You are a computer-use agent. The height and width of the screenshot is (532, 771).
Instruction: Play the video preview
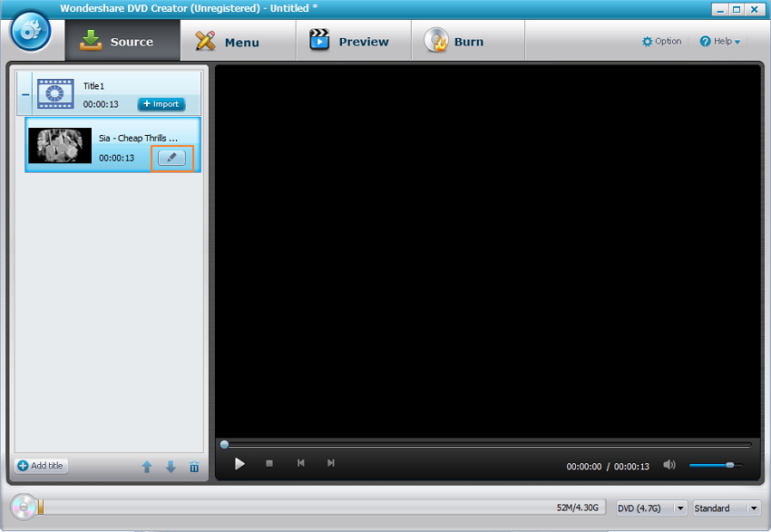[239, 464]
